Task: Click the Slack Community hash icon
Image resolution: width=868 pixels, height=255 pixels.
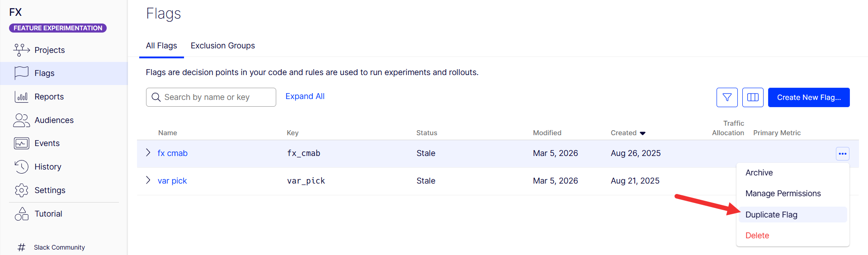Action: click(x=21, y=247)
